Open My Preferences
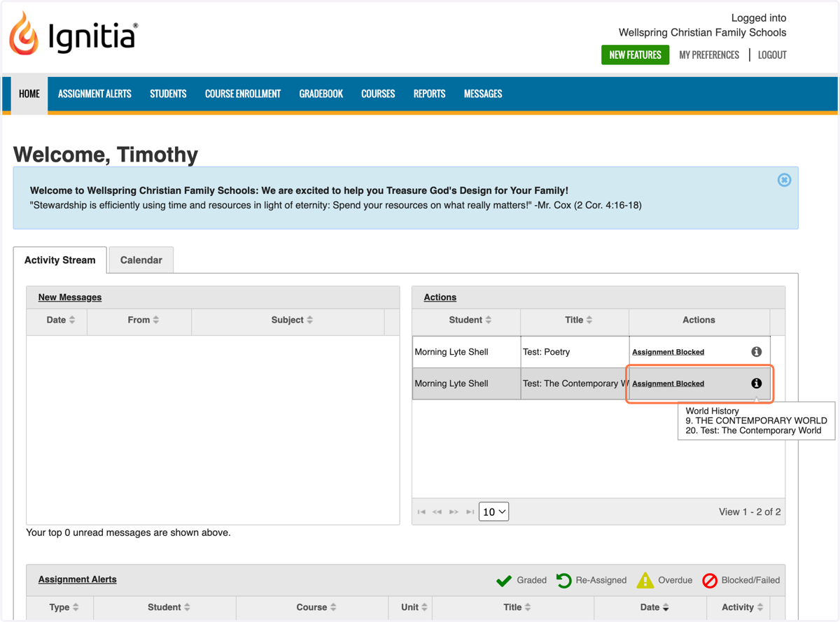The width and height of the screenshot is (840, 622). point(709,55)
